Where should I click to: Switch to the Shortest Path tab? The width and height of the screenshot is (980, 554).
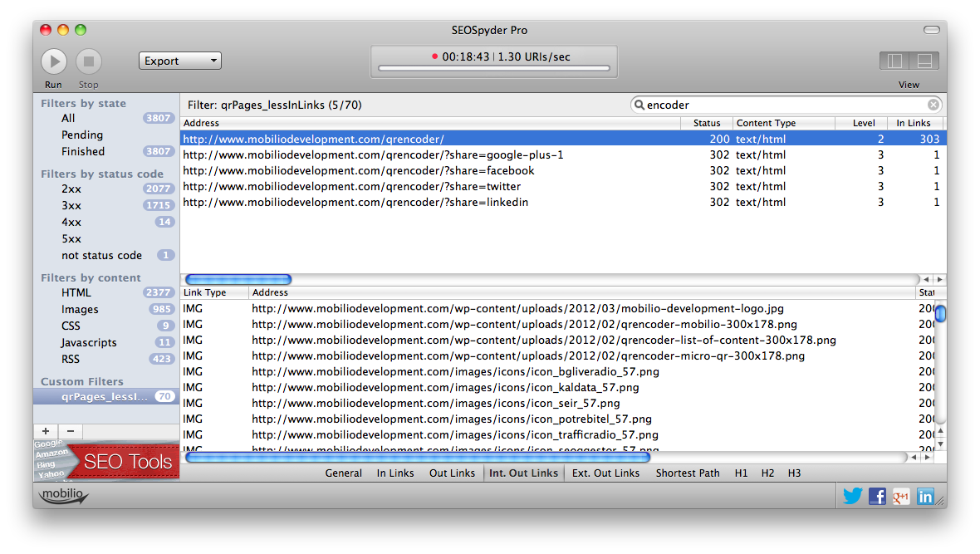(688, 473)
